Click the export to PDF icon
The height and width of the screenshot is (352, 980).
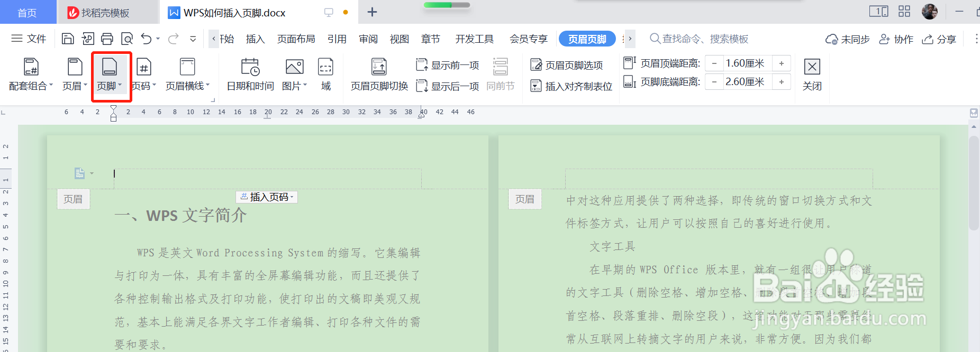88,39
